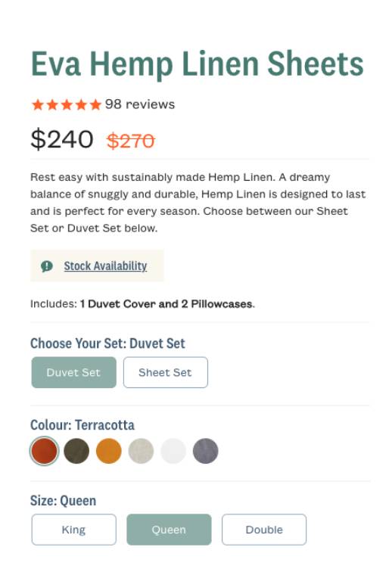Viewport: 392px width, 581px height.
Task: Choose the mustard orange colour swatch
Action: (x=108, y=451)
